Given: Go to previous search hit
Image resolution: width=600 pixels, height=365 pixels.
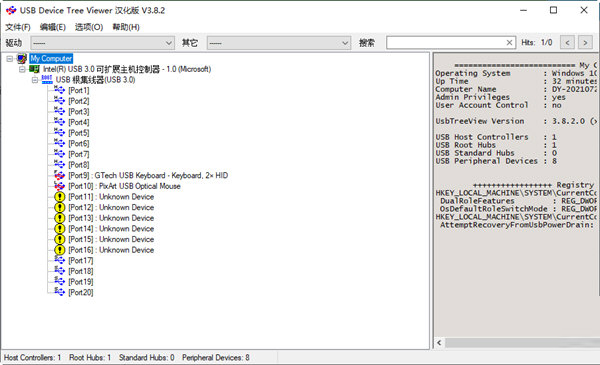Looking at the screenshot, I should [567, 42].
